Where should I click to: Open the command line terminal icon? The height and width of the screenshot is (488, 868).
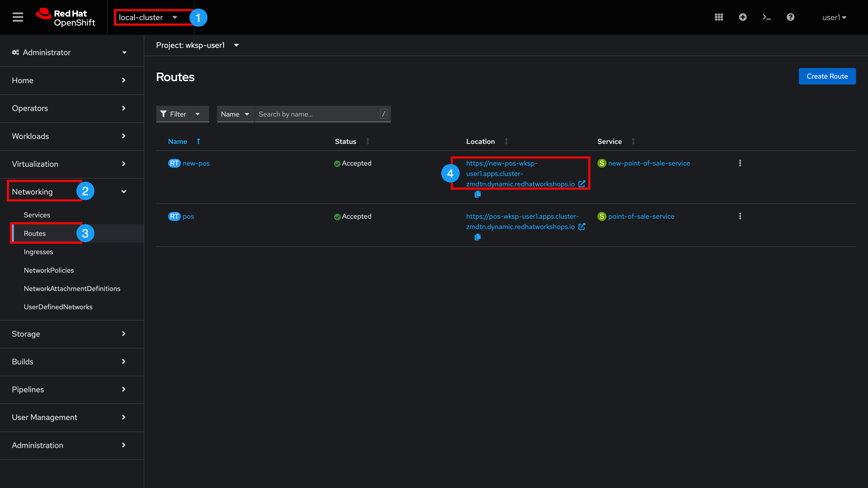[767, 17]
